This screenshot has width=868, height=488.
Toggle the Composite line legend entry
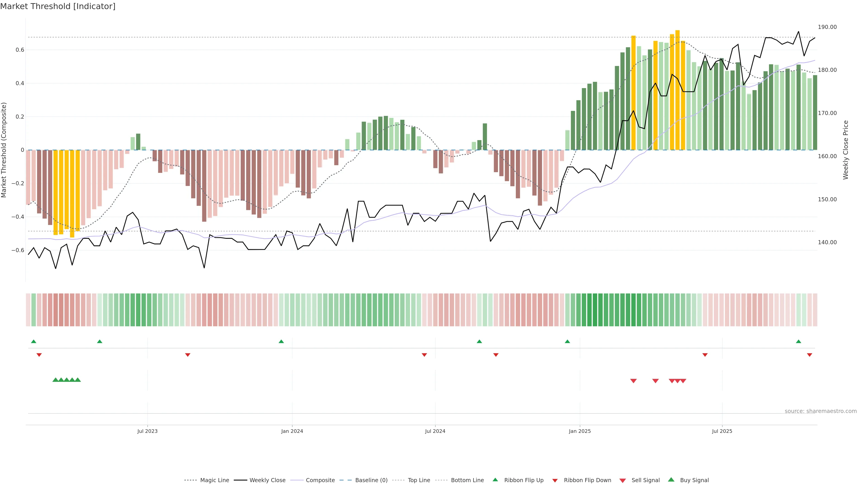coord(320,480)
